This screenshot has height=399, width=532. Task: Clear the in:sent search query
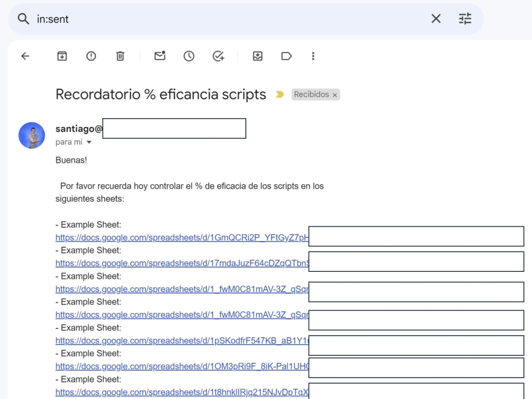(436, 19)
